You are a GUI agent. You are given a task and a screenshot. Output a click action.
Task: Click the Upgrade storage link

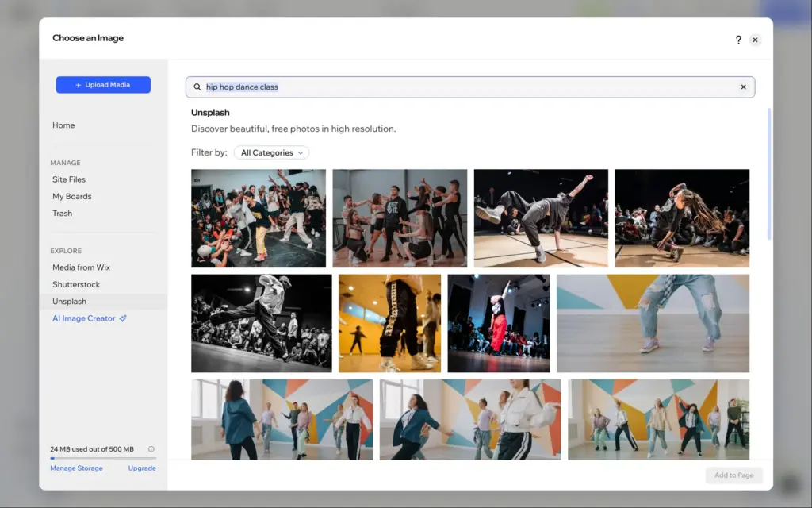(142, 468)
